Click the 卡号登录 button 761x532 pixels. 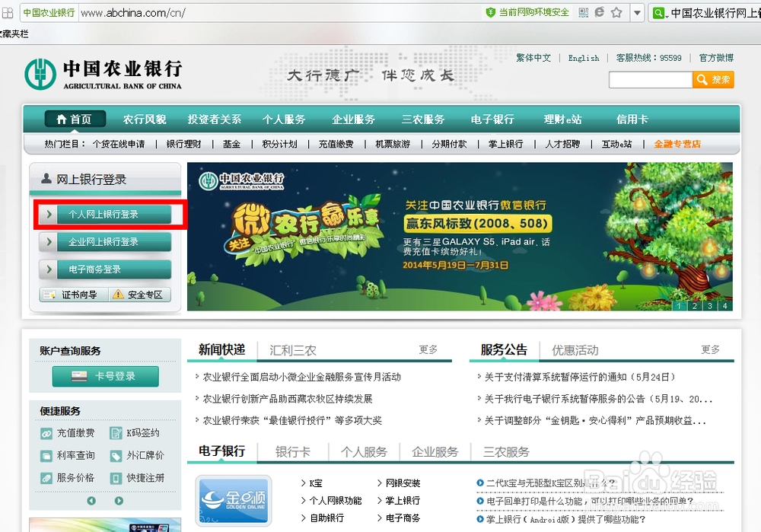pos(105,376)
